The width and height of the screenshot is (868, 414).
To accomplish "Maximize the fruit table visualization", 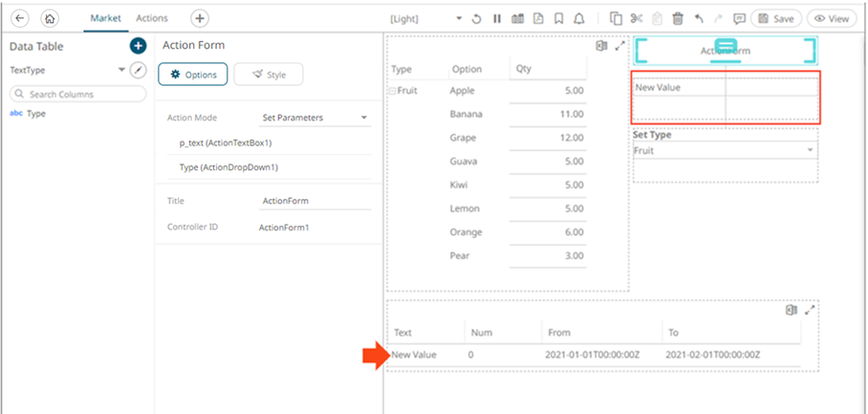I will coord(619,45).
